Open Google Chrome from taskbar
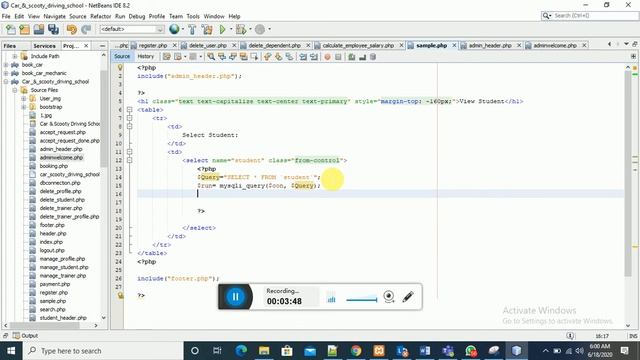The height and width of the screenshot is (360, 640). click(x=356, y=351)
